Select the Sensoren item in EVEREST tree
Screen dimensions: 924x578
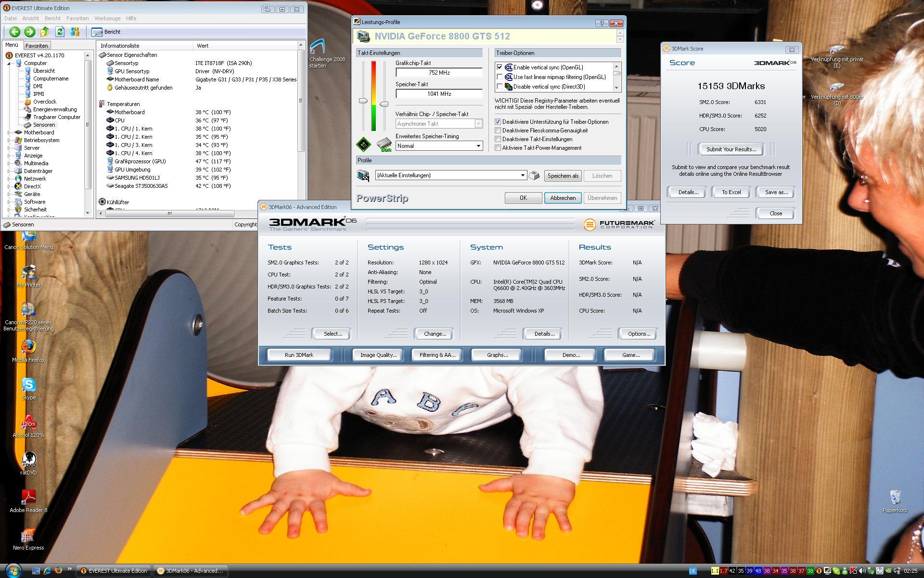pos(44,125)
